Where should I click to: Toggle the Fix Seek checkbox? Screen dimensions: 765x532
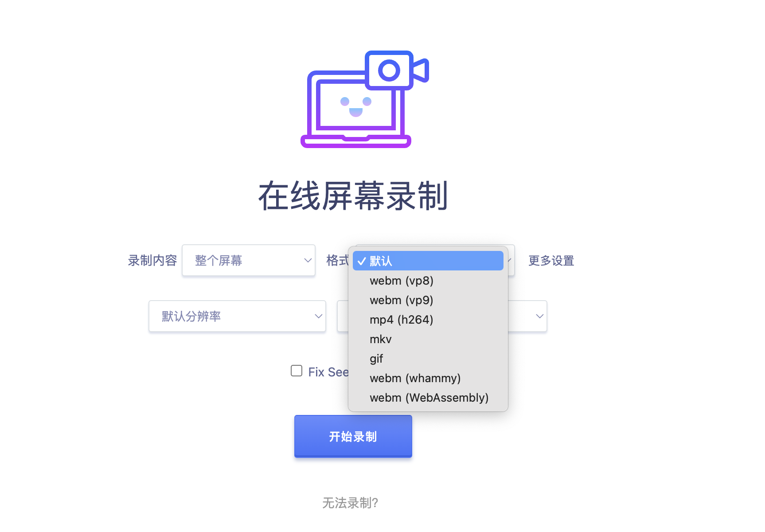coord(297,371)
